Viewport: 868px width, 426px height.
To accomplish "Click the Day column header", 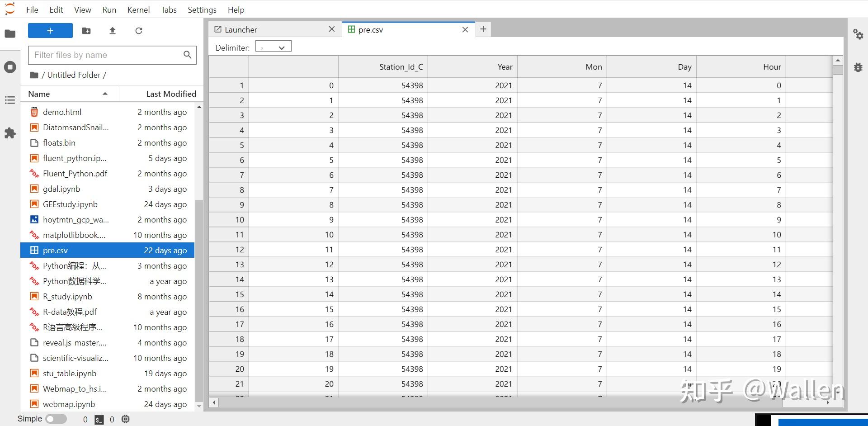I will (651, 67).
